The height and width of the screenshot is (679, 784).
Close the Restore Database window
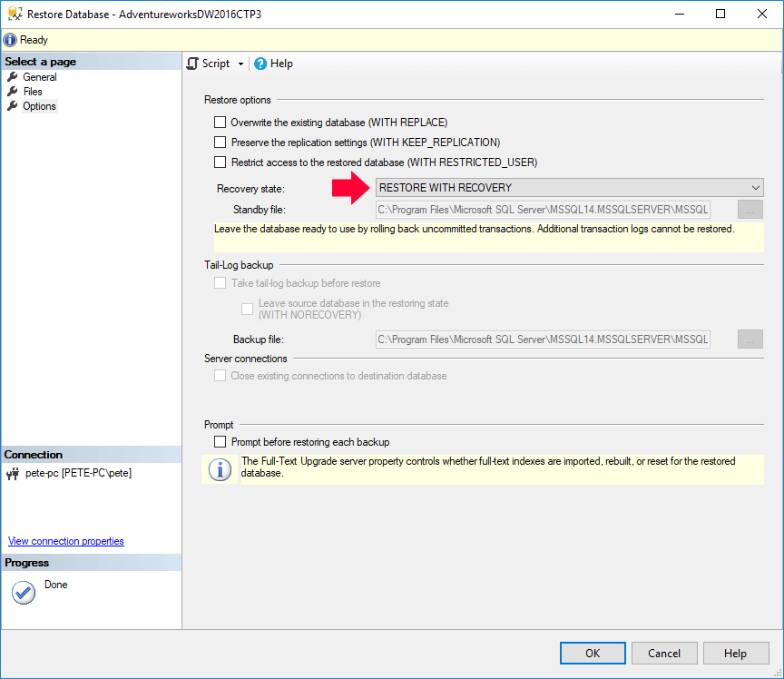(x=762, y=14)
